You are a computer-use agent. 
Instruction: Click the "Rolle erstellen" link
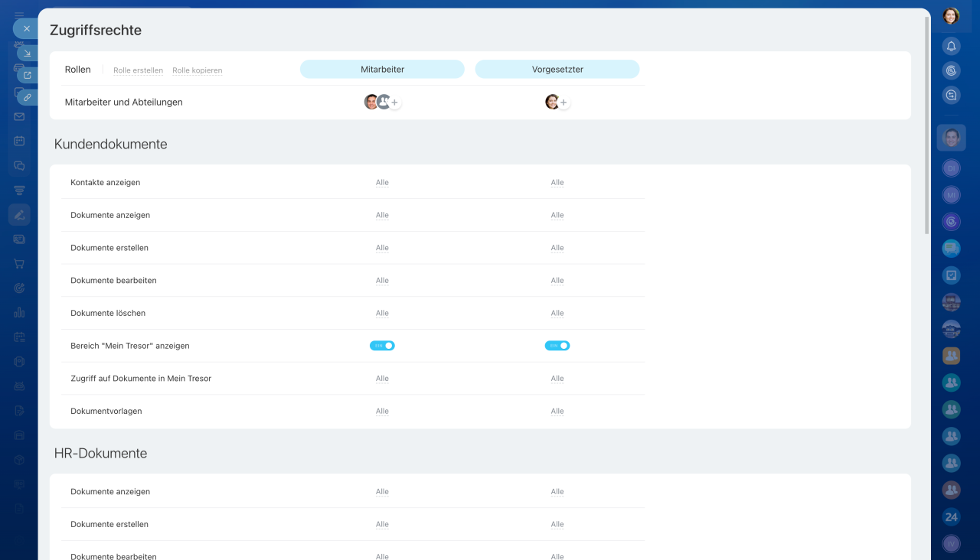tap(138, 70)
